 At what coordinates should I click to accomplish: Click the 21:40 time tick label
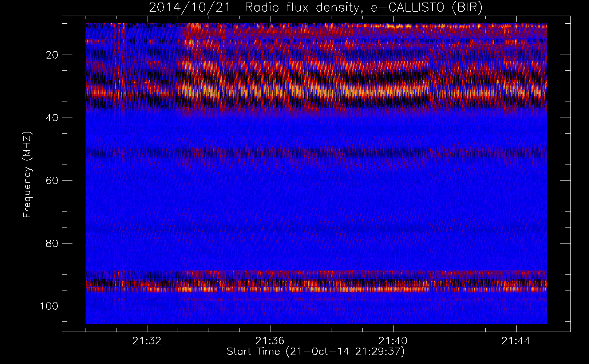393,341
